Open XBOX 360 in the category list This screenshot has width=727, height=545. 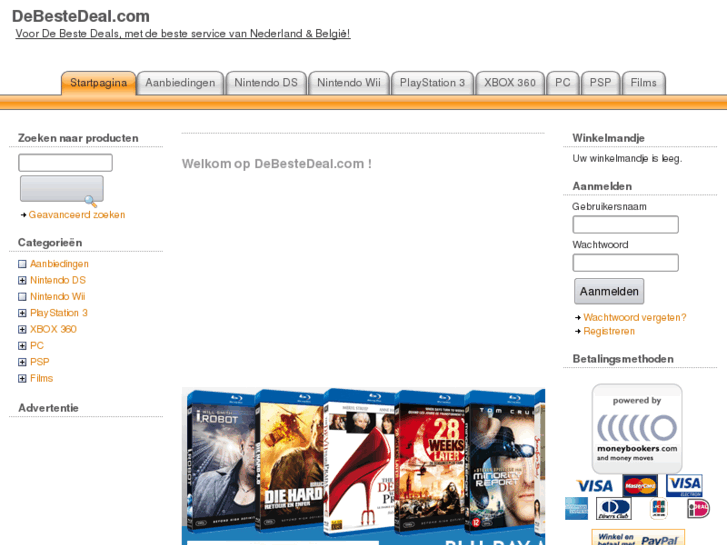click(x=53, y=329)
